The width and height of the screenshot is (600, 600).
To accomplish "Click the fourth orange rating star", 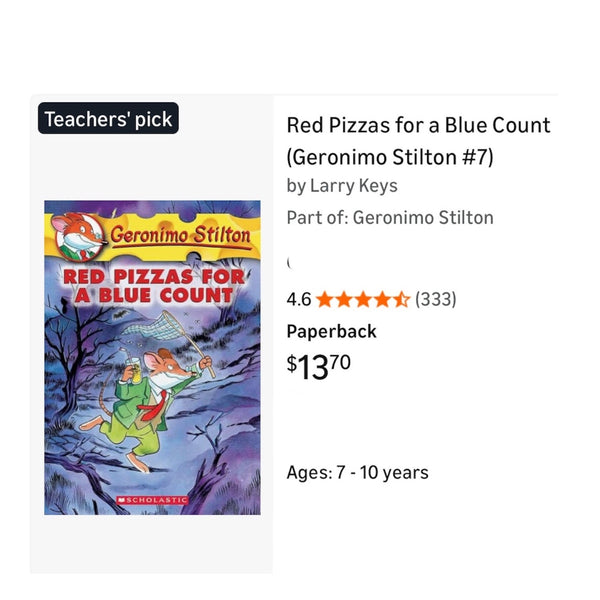I will 382,299.
